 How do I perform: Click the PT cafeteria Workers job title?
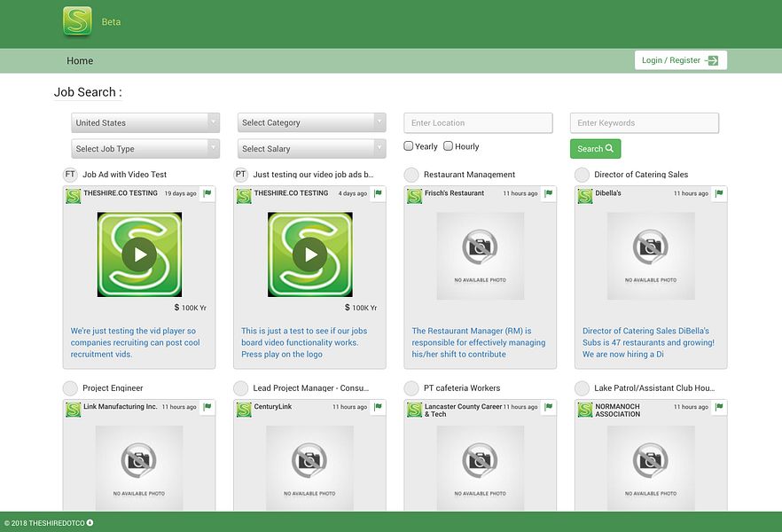462,387
